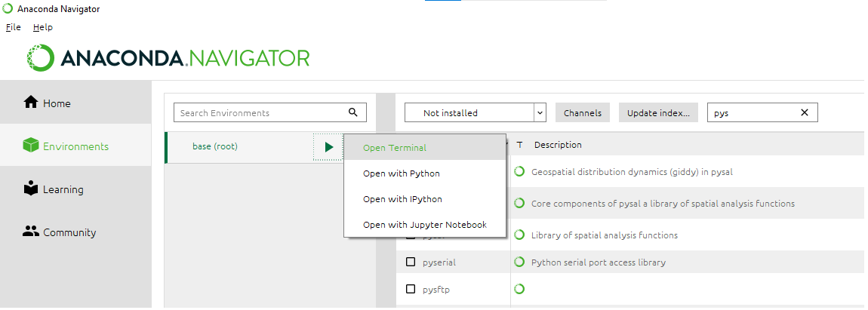Image resolution: width=868 pixels, height=310 pixels.
Task: Tick the pyserial package checkbox
Action: point(411,262)
